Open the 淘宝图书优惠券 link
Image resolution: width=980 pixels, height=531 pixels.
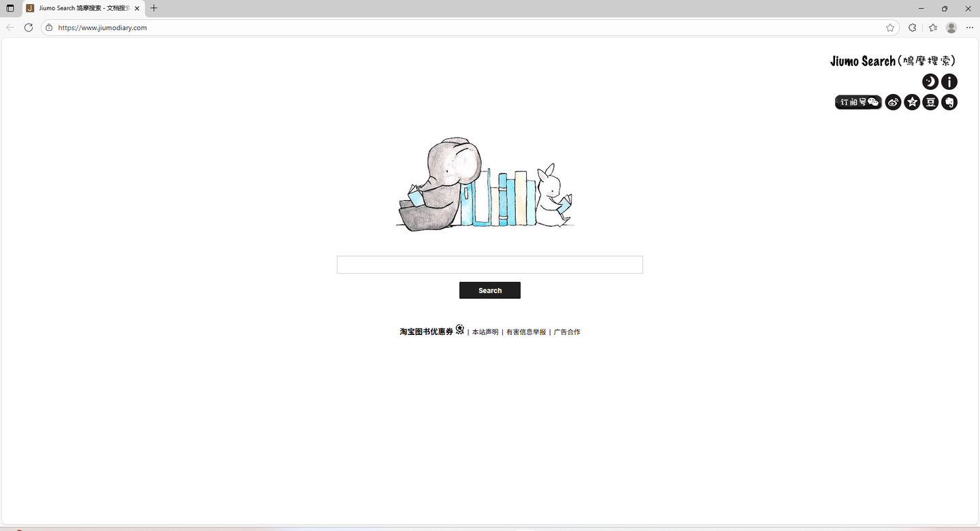[x=426, y=332]
